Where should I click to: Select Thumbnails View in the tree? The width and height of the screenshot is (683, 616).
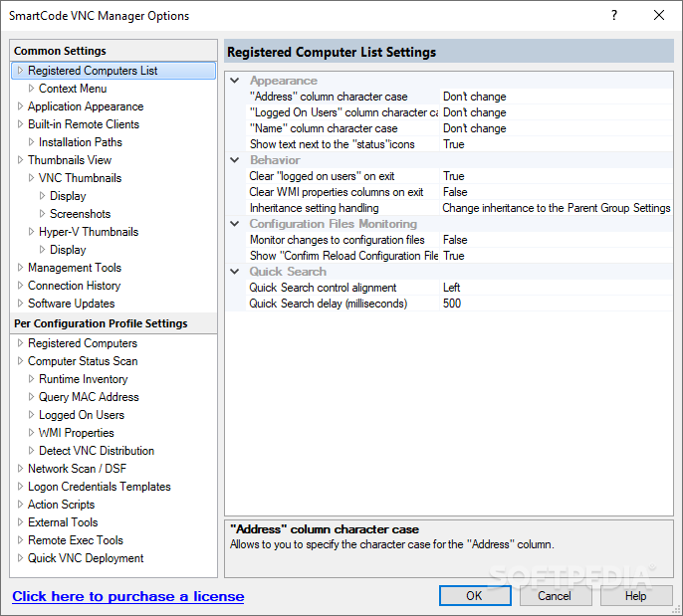(x=70, y=160)
